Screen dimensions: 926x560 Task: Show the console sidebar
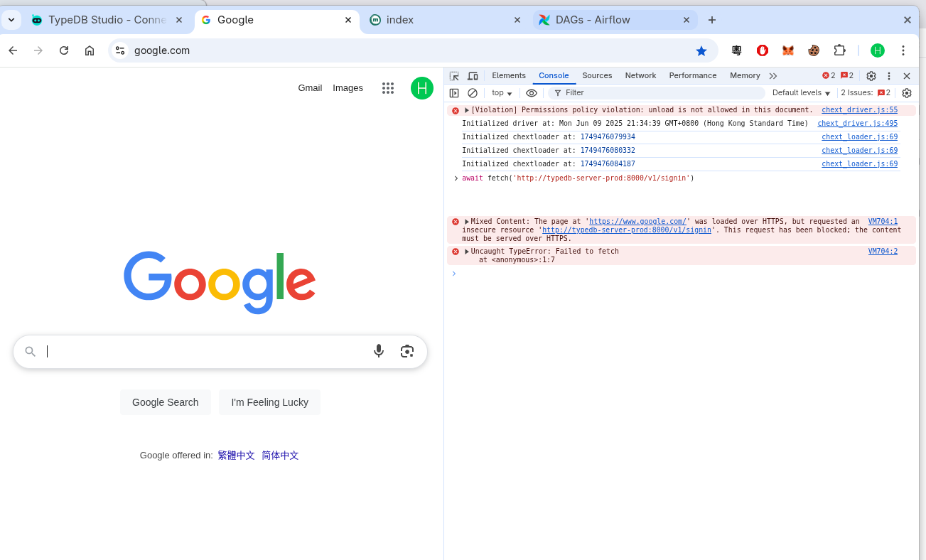coord(454,93)
